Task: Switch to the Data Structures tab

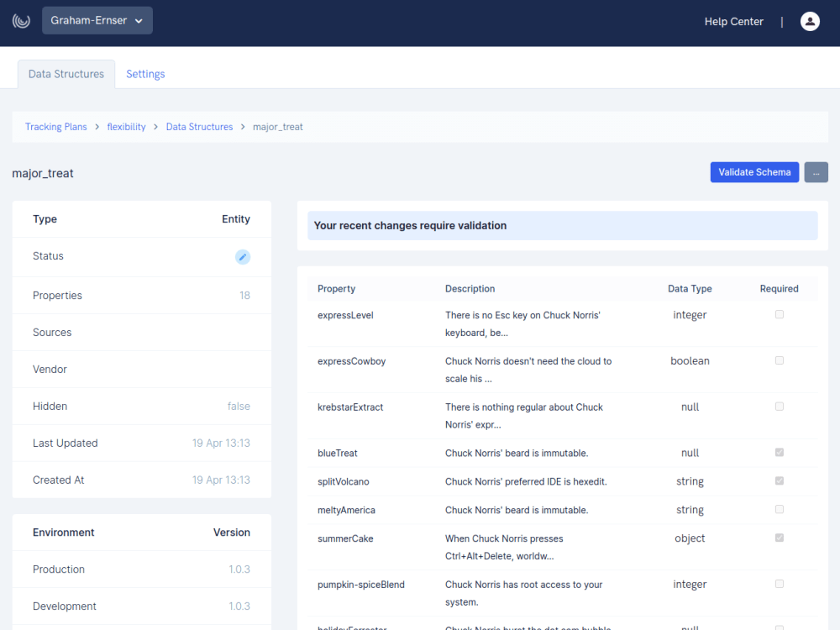Action: click(66, 74)
